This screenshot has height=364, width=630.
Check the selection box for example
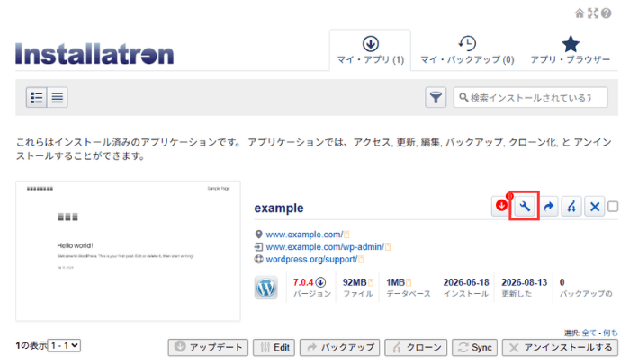tap(613, 207)
